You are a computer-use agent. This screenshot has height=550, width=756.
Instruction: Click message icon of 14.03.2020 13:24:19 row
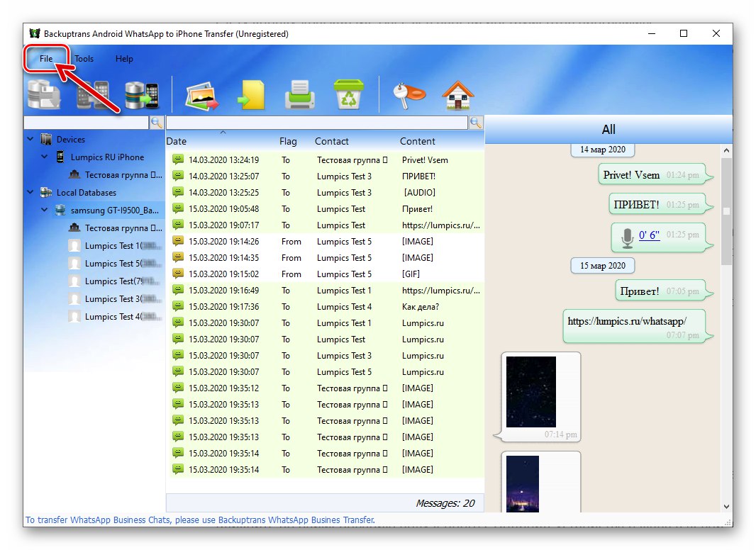(178, 159)
